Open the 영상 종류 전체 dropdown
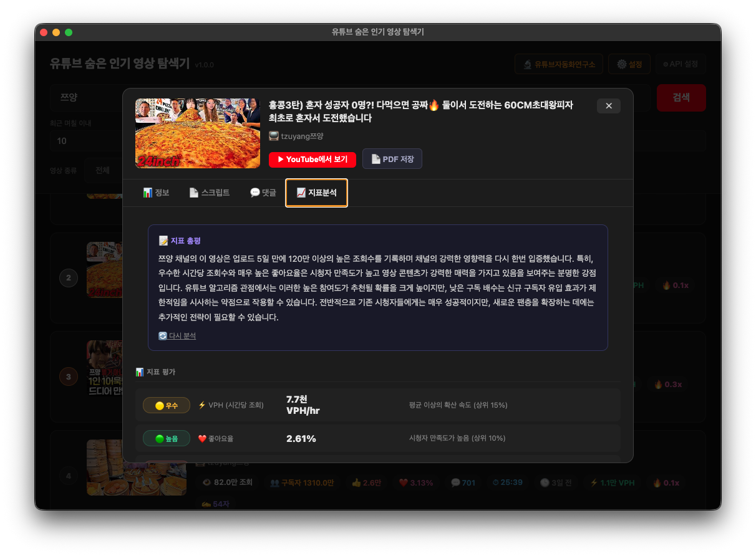756x556 pixels. [103, 170]
